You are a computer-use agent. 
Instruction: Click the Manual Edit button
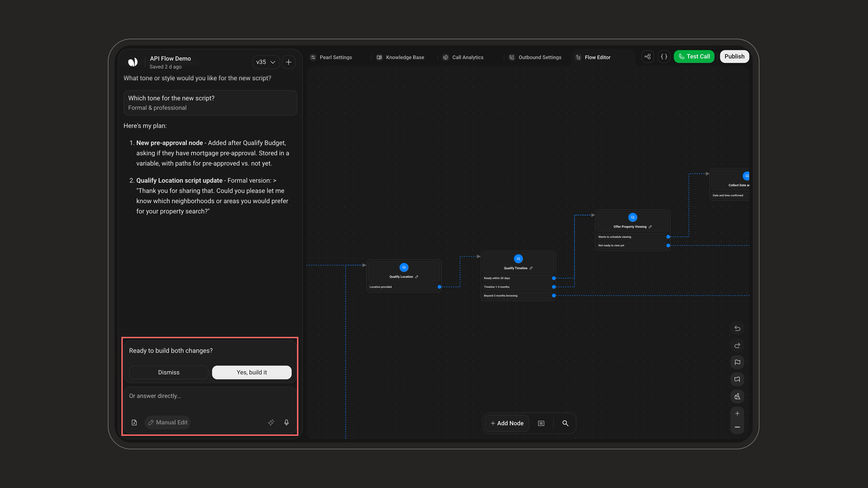[167, 422]
